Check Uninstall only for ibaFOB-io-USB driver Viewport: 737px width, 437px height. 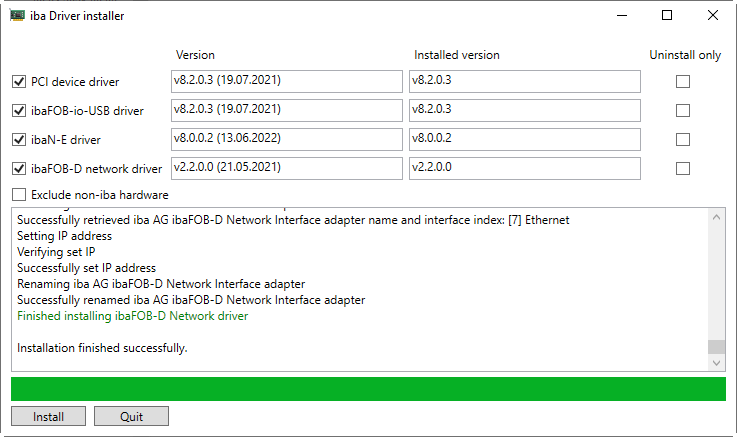[683, 111]
